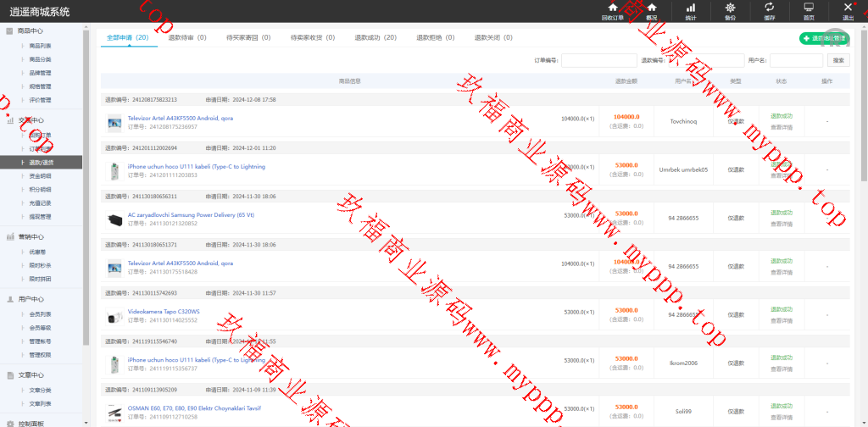Switch to the 退款待审 (0) tab

click(186, 38)
